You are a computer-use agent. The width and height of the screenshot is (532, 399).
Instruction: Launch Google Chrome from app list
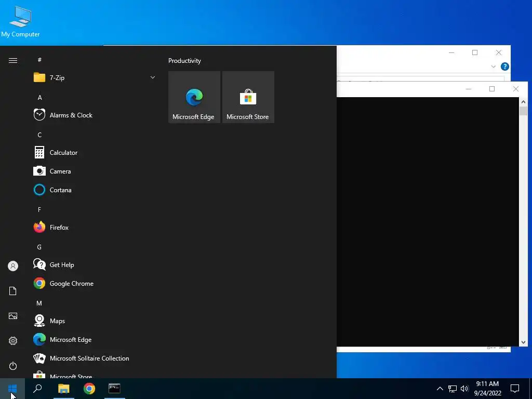pyautogui.click(x=95, y=284)
